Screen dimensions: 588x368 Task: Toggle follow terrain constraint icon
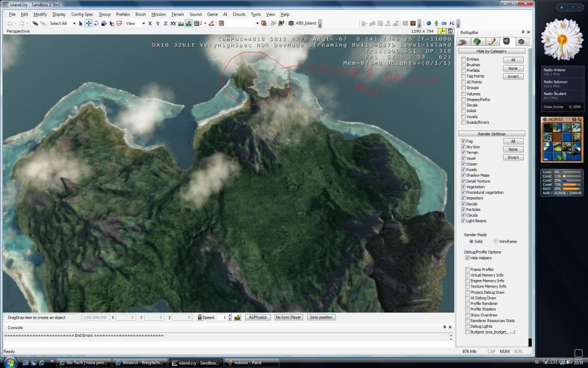point(181,23)
